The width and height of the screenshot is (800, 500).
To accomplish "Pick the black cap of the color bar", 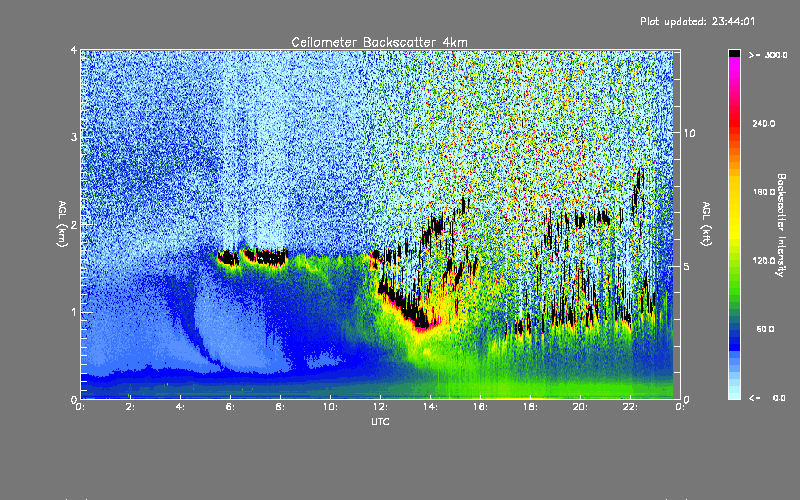I will click(x=734, y=53).
